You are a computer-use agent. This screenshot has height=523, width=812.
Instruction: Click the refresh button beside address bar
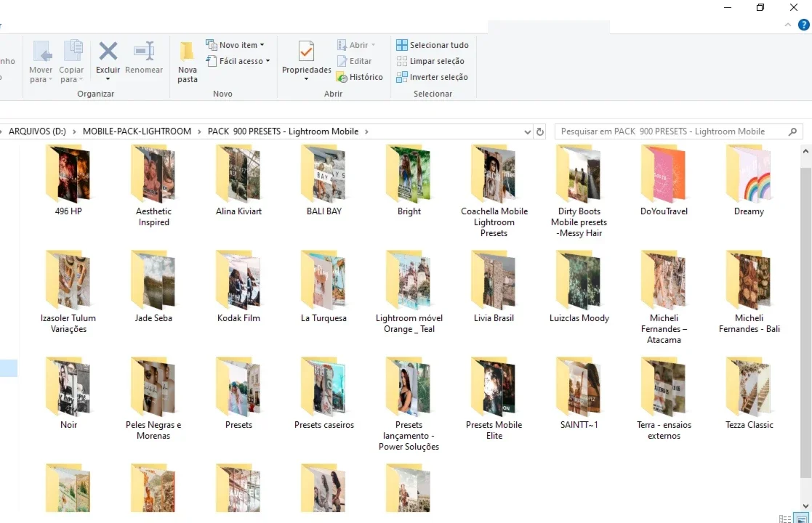[x=539, y=132]
